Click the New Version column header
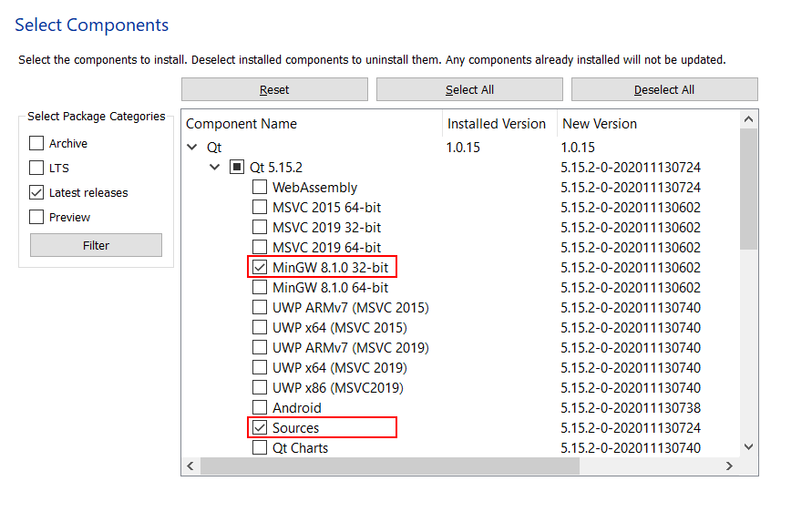Screen dimensions: 812x512 648,124
